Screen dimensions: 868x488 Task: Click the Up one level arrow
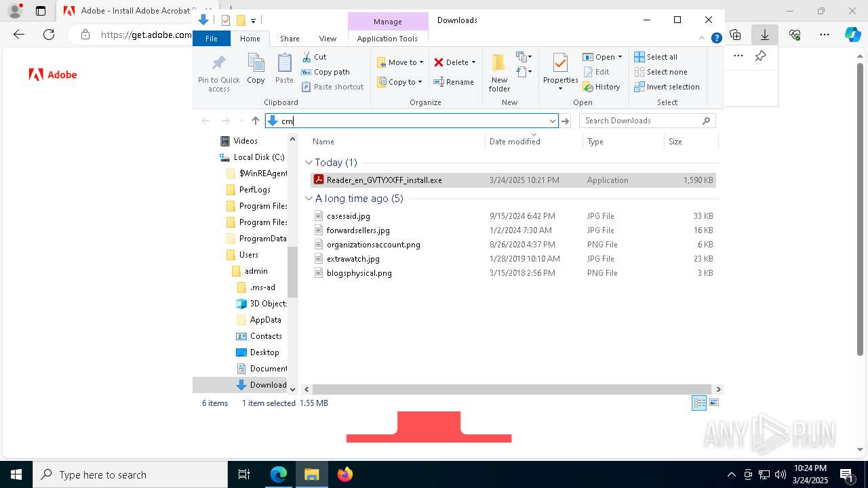[x=256, y=121]
